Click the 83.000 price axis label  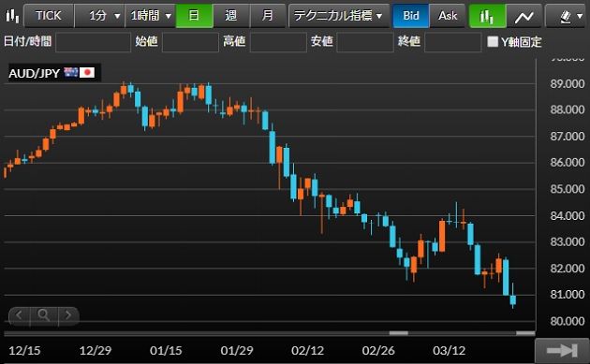point(568,241)
